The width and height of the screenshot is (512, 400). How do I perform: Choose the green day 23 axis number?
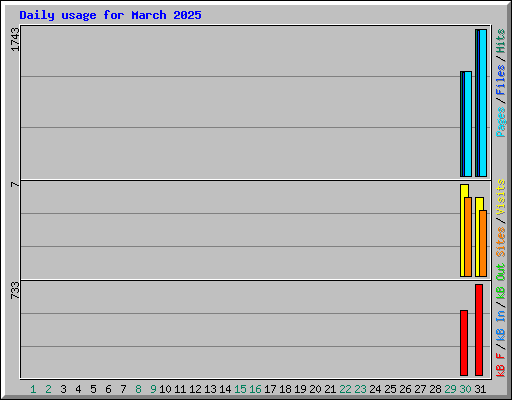point(360,389)
